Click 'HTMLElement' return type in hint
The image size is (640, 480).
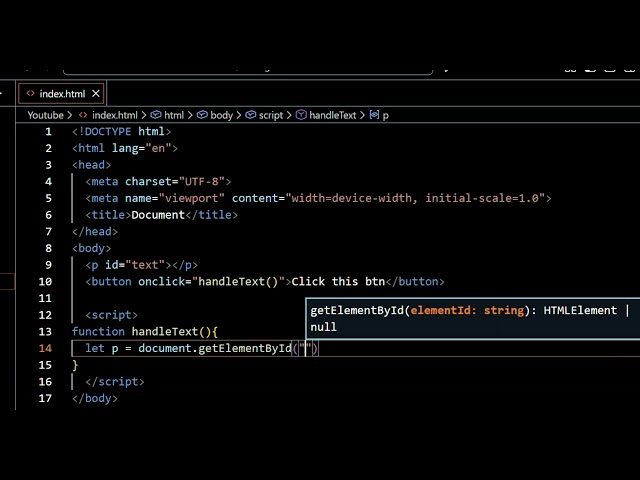(x=580, y=311)
